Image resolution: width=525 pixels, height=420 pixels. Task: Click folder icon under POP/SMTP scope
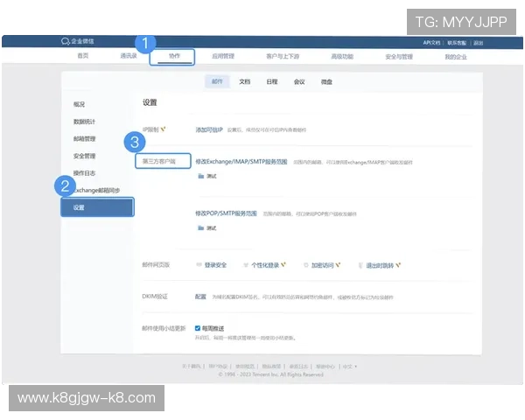[201, 228]
